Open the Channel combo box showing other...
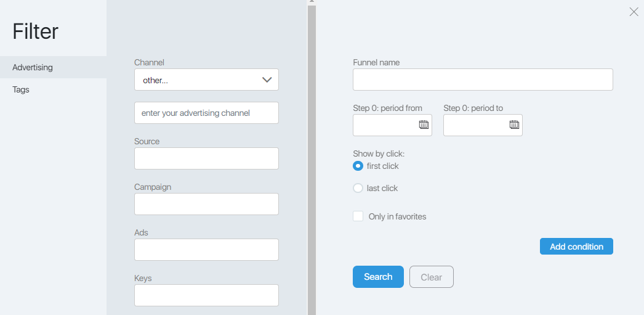The image size is (644, 315). pyautogui.click(x=206, y=80)
